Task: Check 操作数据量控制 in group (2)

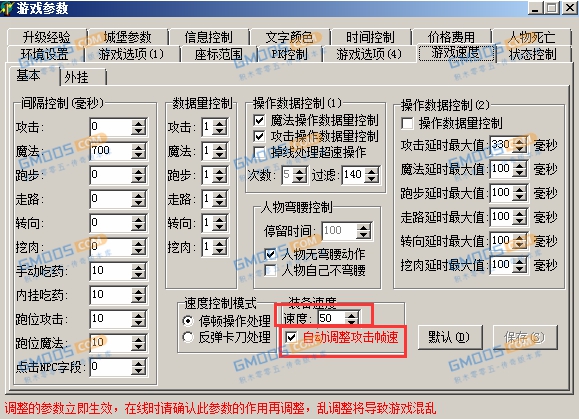Action: (x=407, y=123)
